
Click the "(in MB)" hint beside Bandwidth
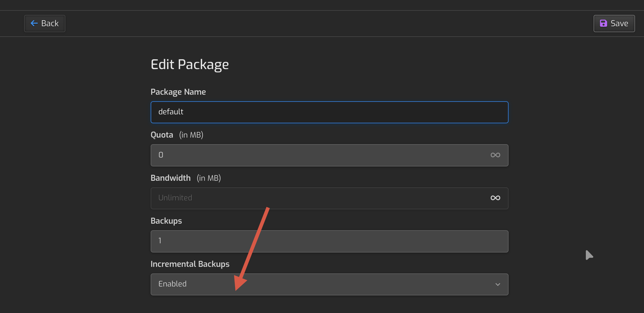[x=209, y=178]
